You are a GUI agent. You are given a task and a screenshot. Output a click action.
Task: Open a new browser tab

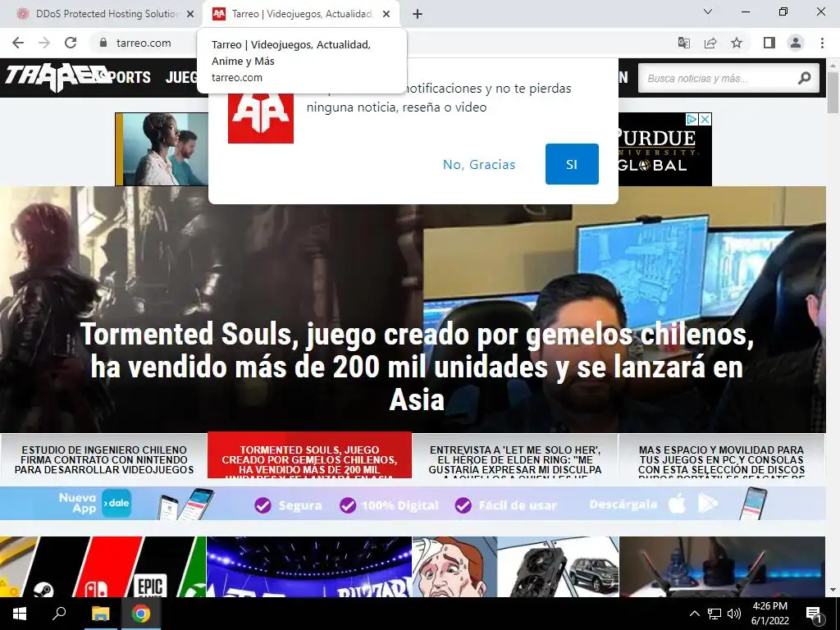tap(418, 14)
